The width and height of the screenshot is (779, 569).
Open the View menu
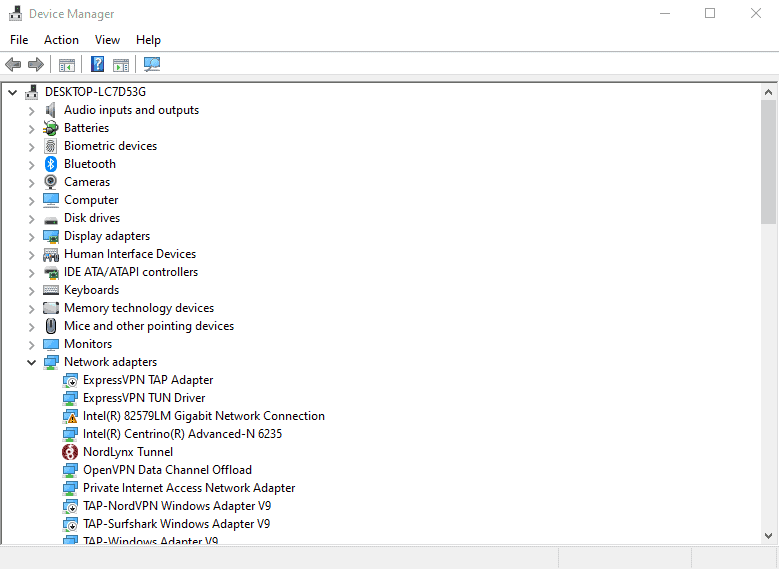pos(107,40)
